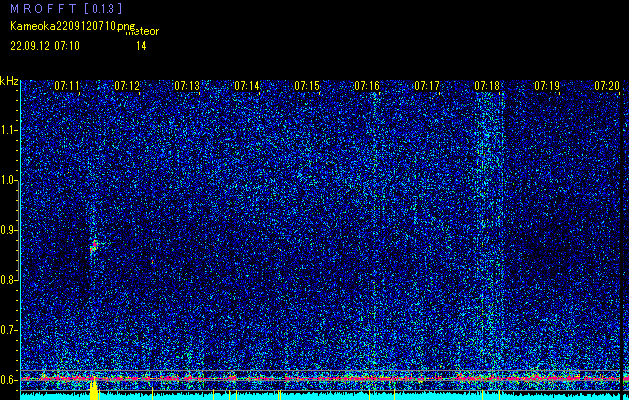Click the 0.7 kHz frequency label

[x=8, y=330]
